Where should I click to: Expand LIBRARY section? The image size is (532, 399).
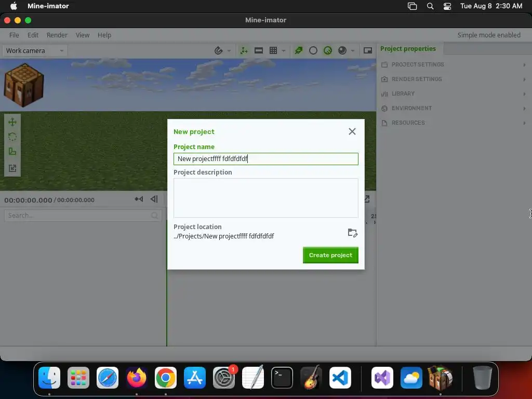(x=454, y=94)
